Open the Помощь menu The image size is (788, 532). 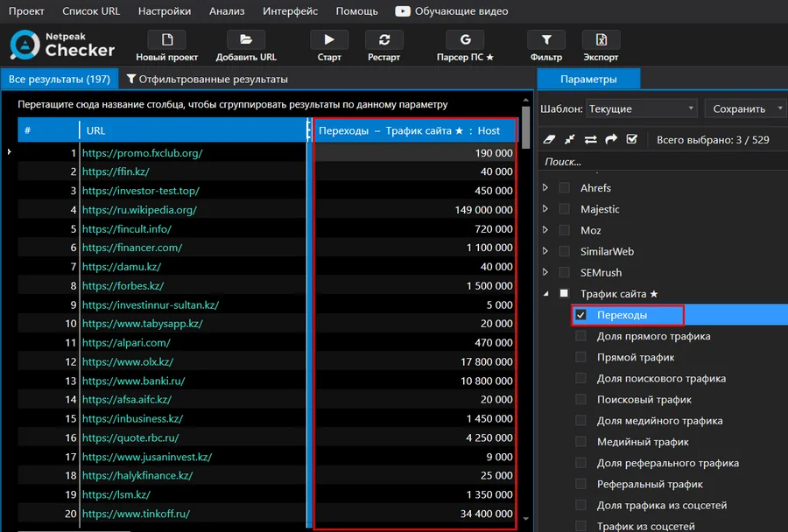tap(357, 11)
